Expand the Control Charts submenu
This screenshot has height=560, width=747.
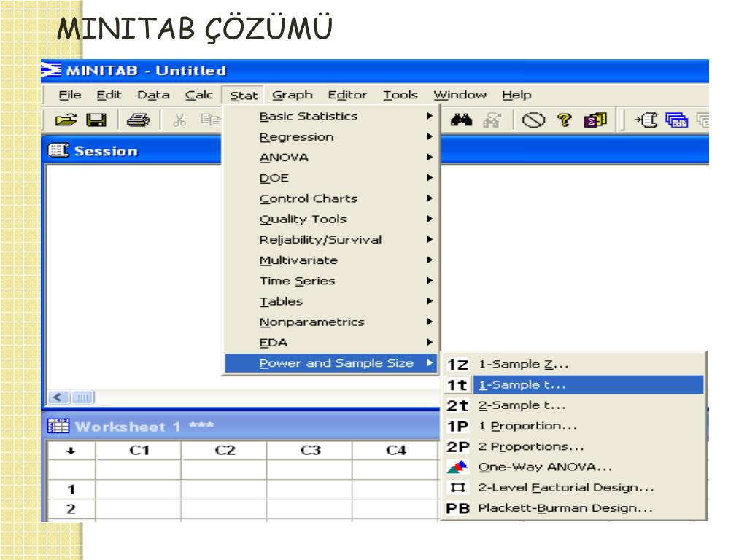click(331, 198)
